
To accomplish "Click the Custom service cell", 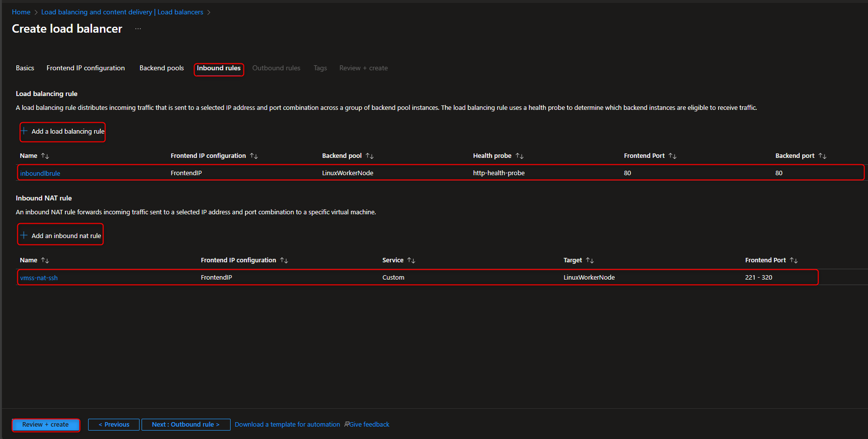I will [393, 277].
